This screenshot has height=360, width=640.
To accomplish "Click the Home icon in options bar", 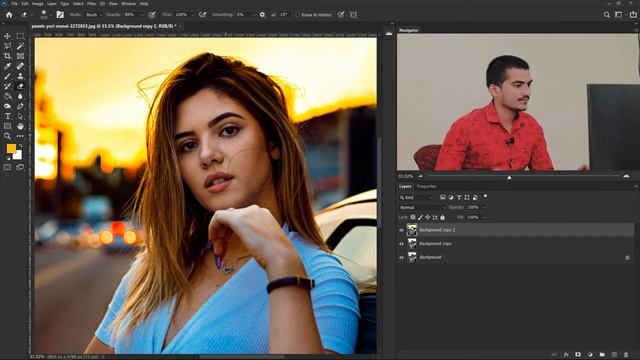I will (x=9, y=15).
